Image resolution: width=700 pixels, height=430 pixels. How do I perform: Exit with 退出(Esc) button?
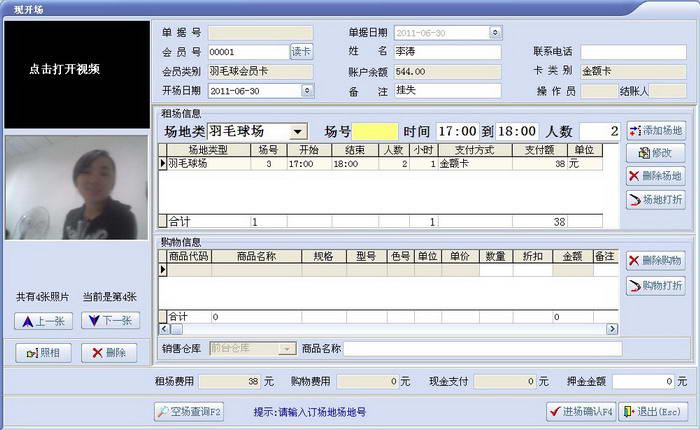coord(653,411)
